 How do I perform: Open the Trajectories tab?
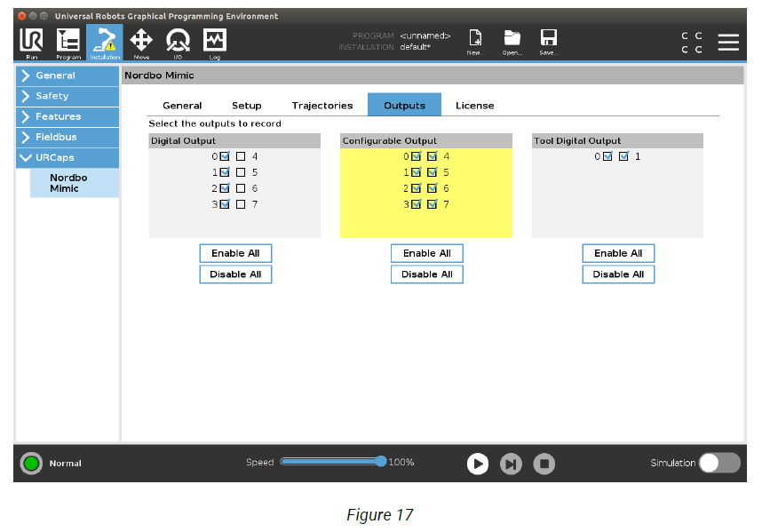tap(322, 106)
